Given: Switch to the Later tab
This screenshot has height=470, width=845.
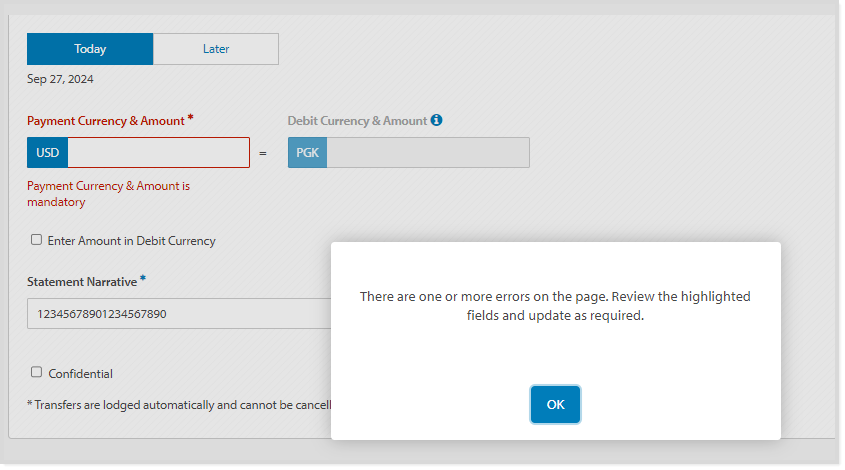Looking at the screenshot, I should 216,49.
